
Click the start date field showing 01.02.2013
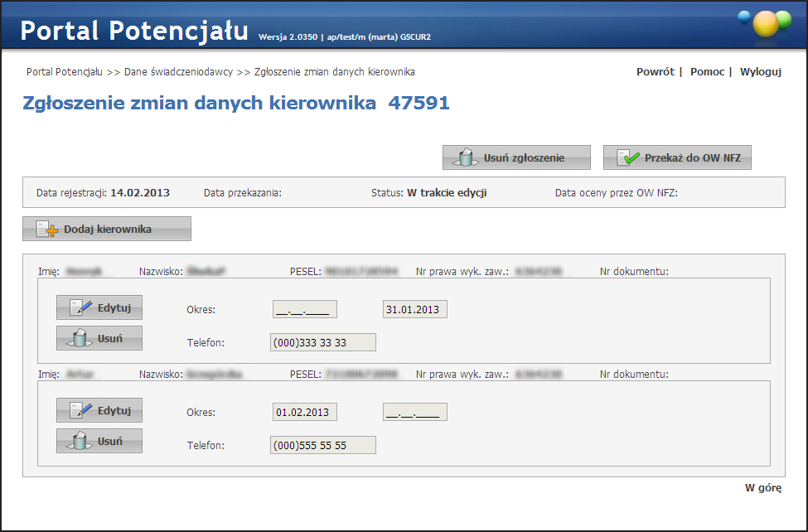tap(304, 413)
